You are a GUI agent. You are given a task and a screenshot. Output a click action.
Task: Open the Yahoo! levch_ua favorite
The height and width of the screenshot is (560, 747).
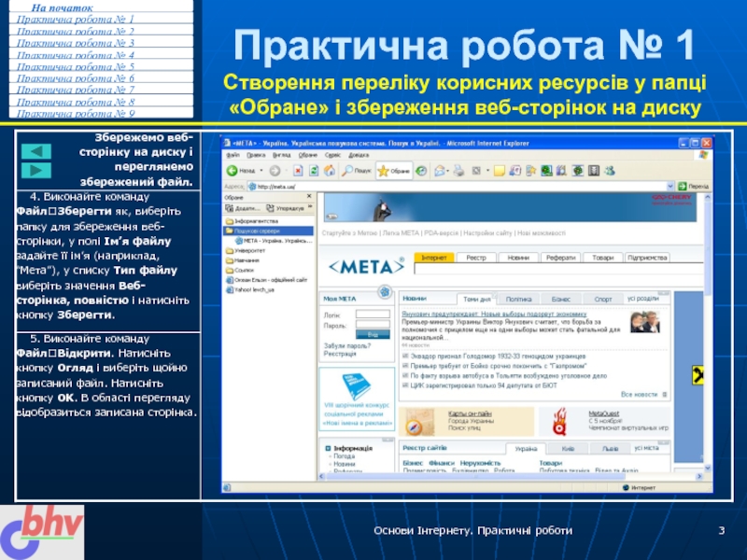[250, 289]
